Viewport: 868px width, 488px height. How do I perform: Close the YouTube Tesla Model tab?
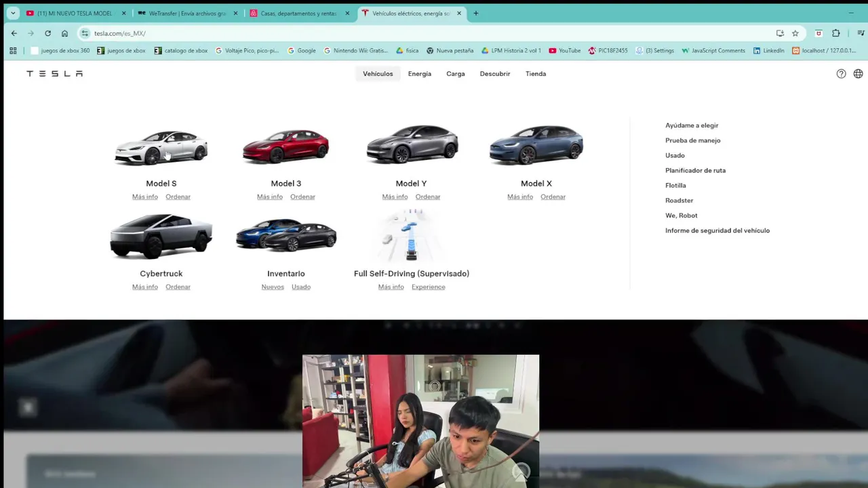(123, 13)
